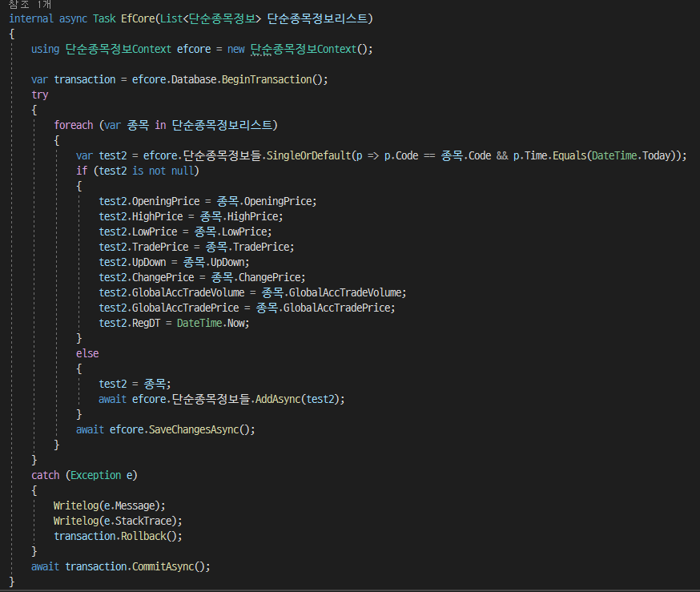Screen dimensions: 700x592
Task: Click 'BeginTransaction' in the transaction line
Action: (x=267, y=79)
